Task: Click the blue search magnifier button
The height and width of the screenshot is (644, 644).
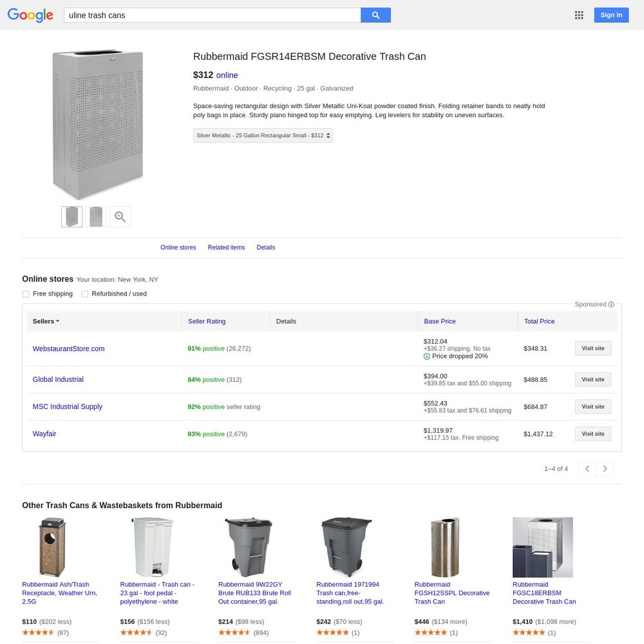Action: coord(375,15)
